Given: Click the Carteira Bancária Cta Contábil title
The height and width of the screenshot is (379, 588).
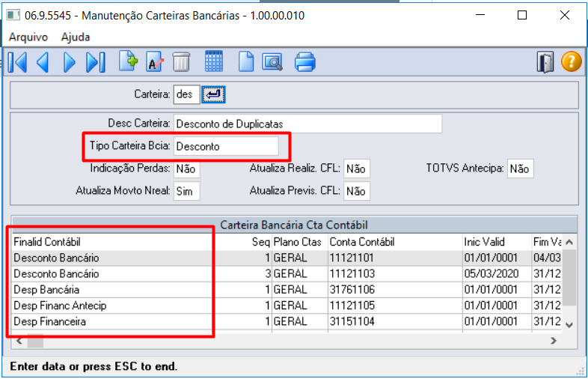Looking at the screenshot, I should (293, 225).
